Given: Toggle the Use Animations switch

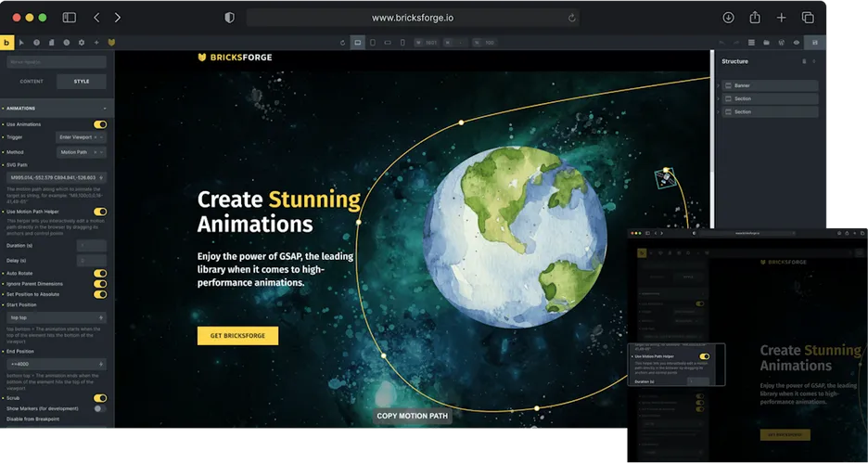Looking at the screenshot, I should 100,124.
